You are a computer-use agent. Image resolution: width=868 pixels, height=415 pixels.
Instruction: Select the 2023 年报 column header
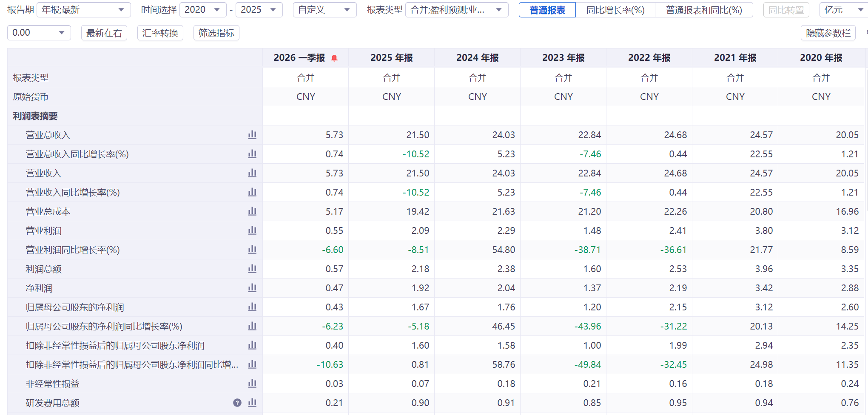(x=563, y=58)
